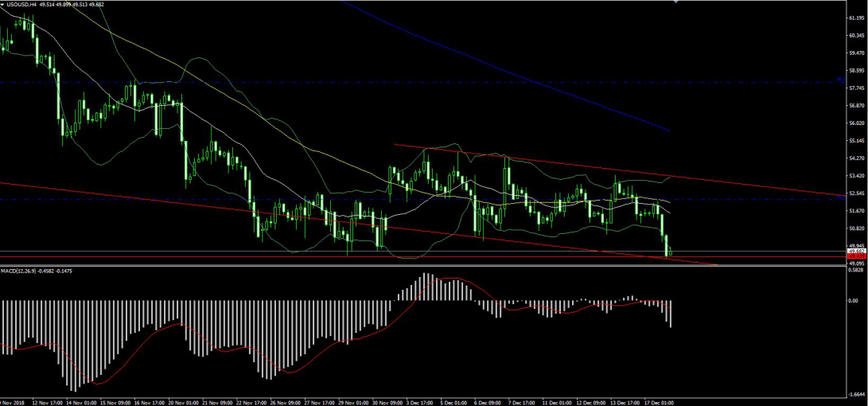868x406 pixels.
Task: Click the 0.00 level on MACD scale
Action: (x=852, y=301)
